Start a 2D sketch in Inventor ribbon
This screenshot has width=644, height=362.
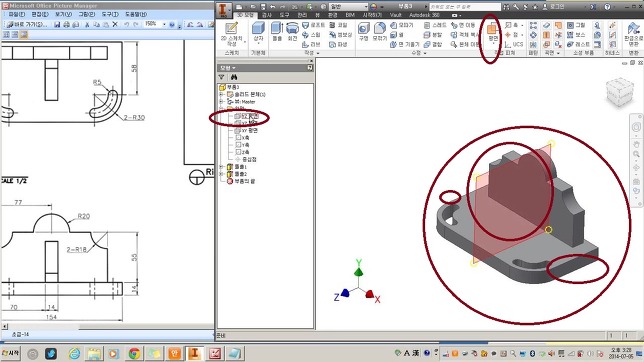click(x=231, y=34)
